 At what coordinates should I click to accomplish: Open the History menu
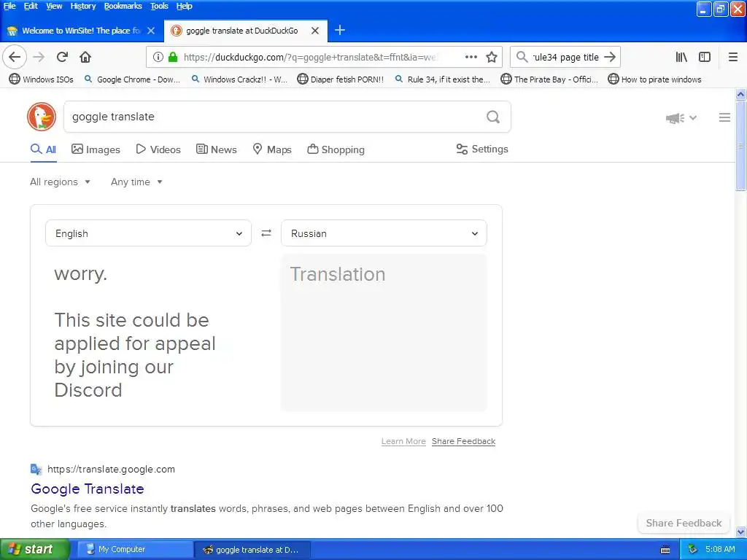[x=83, y=6]
